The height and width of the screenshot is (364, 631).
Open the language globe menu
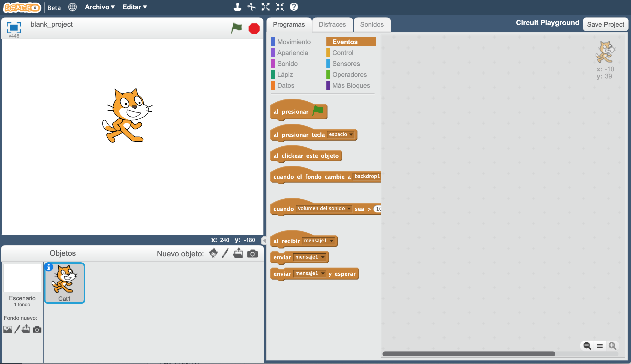tap(72, 7)
